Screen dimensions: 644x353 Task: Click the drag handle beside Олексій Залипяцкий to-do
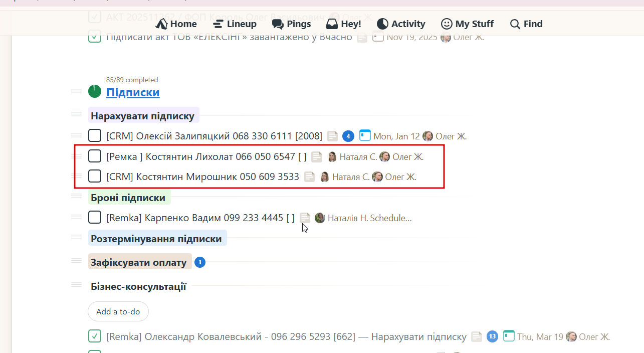tap(76, 135)
